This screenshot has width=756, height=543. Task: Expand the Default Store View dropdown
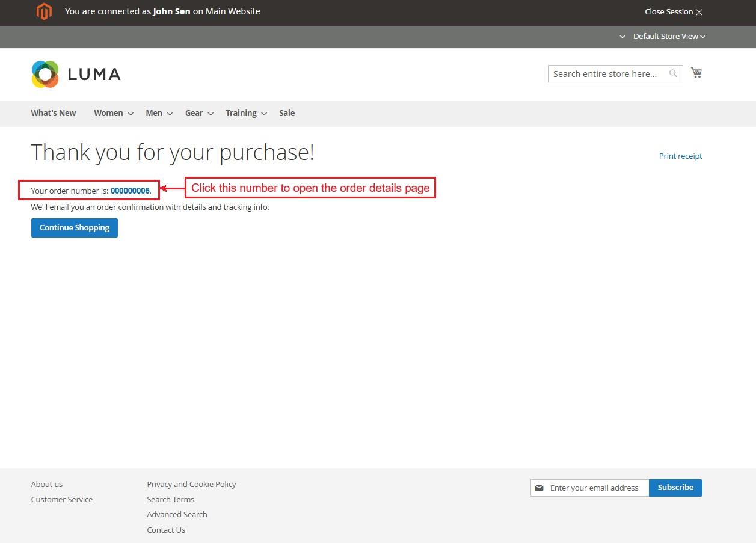click(668, 37)
